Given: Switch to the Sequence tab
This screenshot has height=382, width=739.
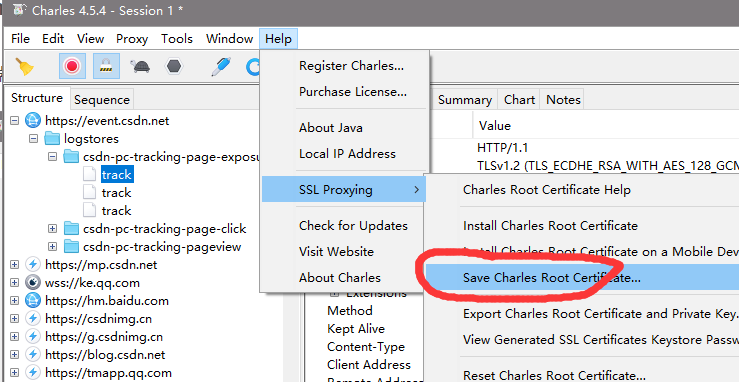Looking at the screenshot, I should coord(102,100).
